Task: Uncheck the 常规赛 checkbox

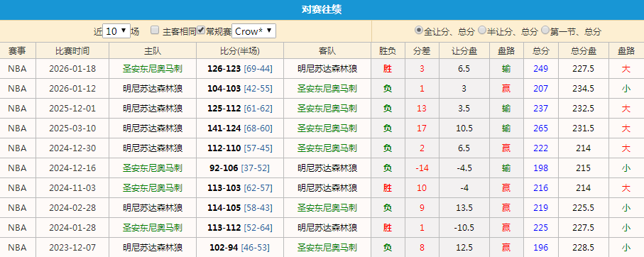Action: [x=201, y=30]
